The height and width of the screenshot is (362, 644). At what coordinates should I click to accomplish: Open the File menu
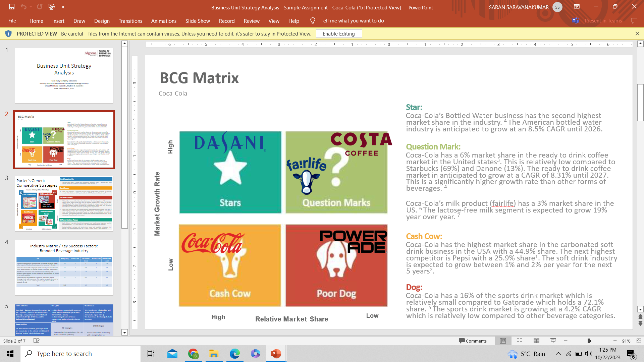(x=12, y=21)
